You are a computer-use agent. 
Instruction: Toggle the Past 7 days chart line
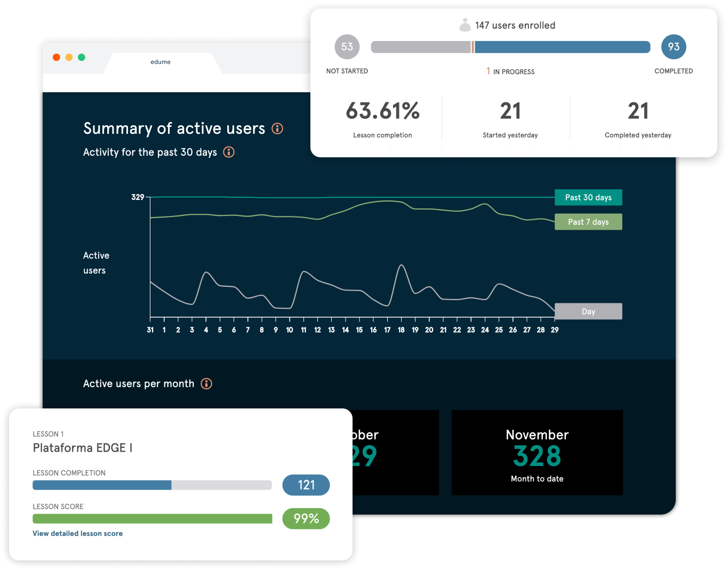click(x=588, y=222)
